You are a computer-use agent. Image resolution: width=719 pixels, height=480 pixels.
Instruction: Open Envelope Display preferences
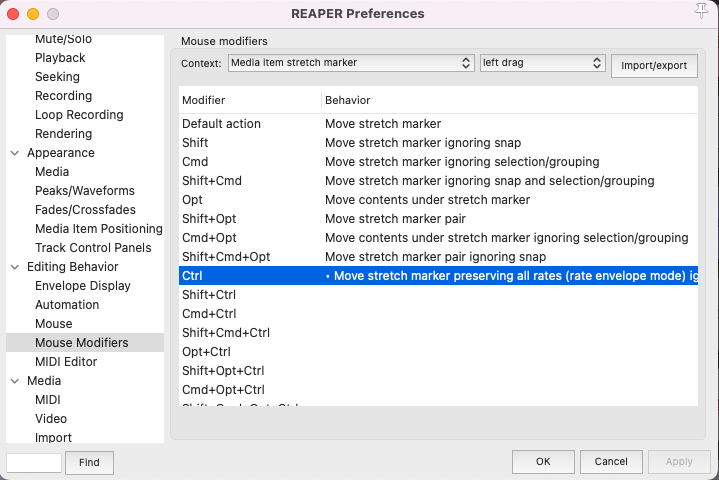point(83,286)
